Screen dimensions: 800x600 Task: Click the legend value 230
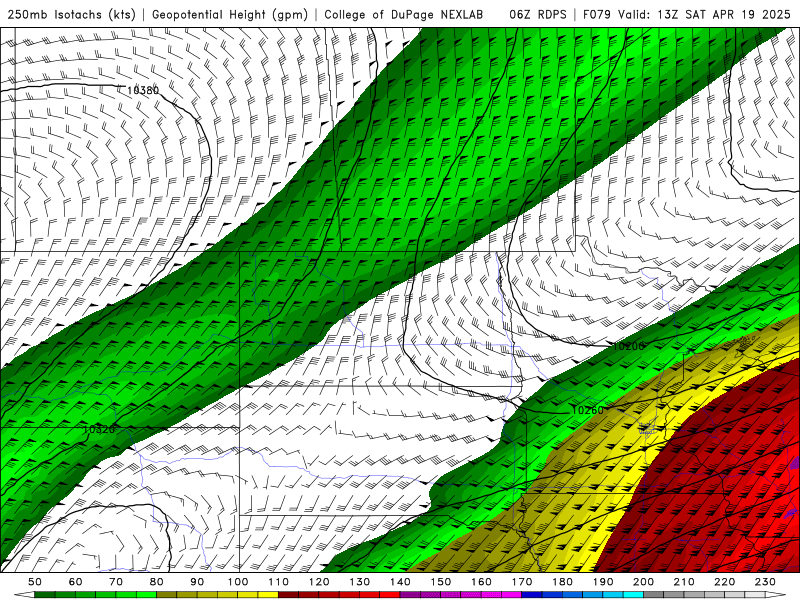coord(765,582)
